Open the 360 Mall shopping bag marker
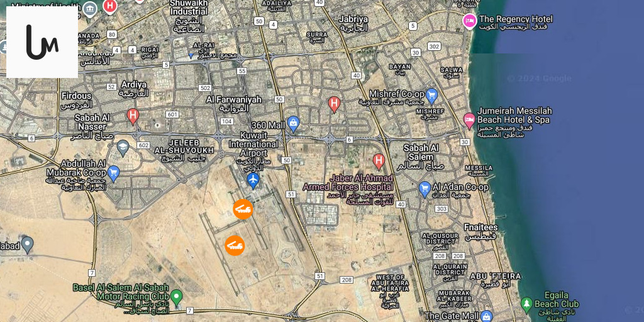Image resolution: width=644 pixels, height=322 pixels. point(293,124)
